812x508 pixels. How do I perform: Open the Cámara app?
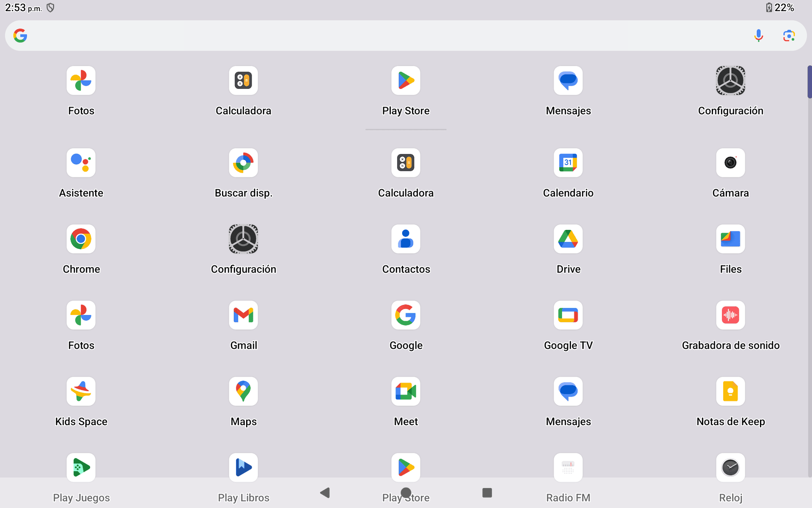point(730,163)
